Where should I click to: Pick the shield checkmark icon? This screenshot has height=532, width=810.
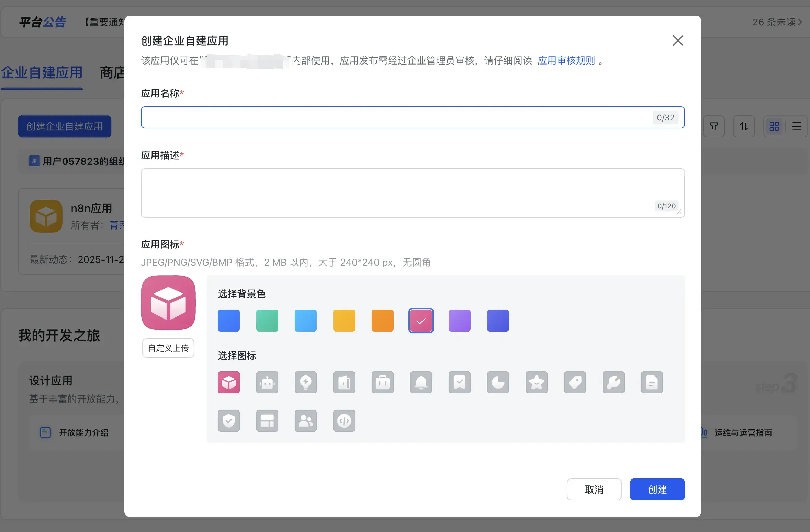(x=228, y=421)
